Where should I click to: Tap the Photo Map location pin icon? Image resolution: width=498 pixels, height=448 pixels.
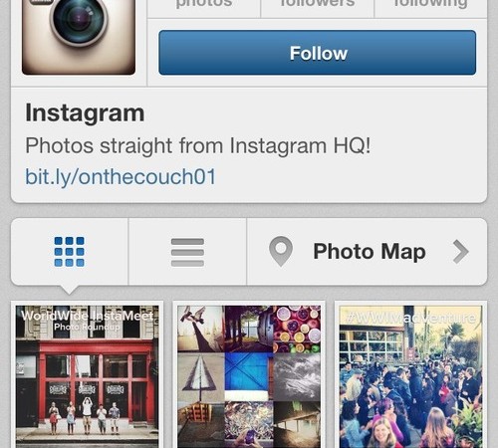point(281,251)
